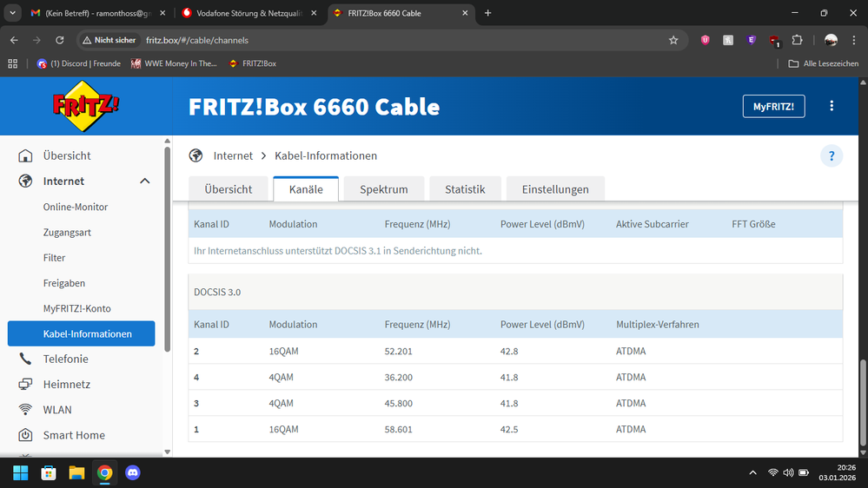Viewport: 868px width, 488px height.
Task: Reload the page with the refresh icon
Action: click(x=60, y=40)
